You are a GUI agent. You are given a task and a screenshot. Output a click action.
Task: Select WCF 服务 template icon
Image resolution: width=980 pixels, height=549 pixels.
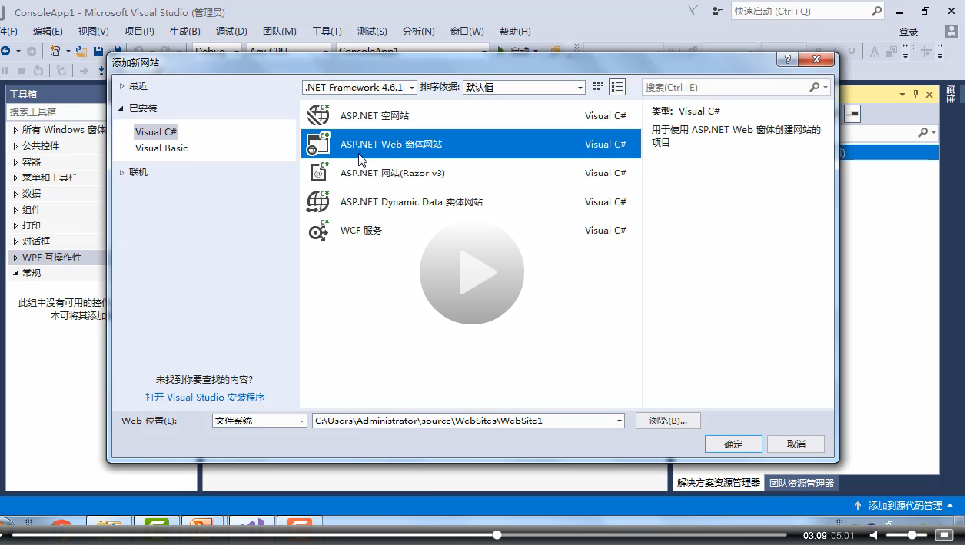tap(318, 230)
